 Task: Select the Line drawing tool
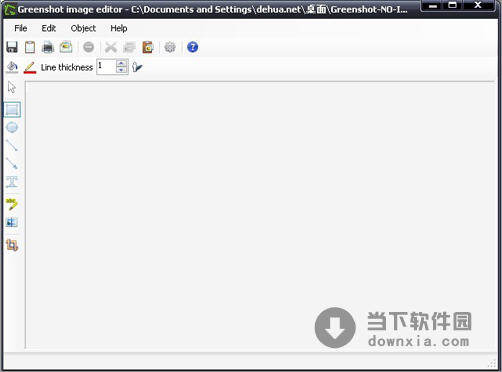12,145
